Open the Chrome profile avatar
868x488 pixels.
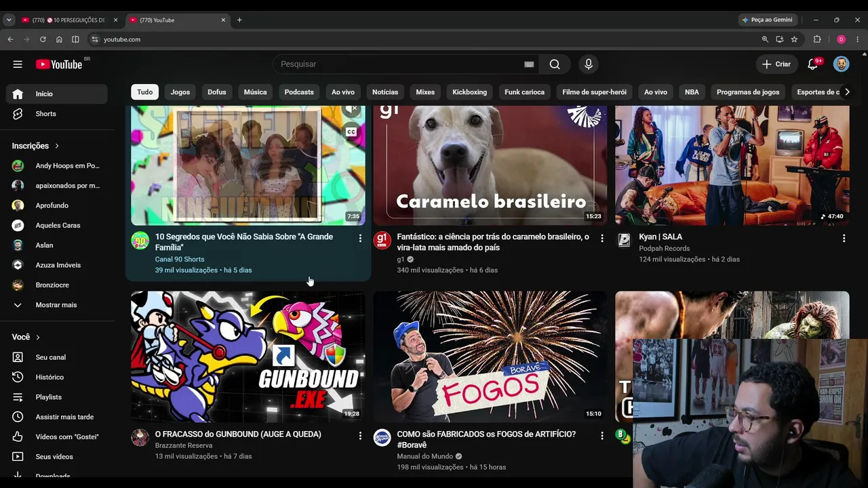tap(841, 39)
